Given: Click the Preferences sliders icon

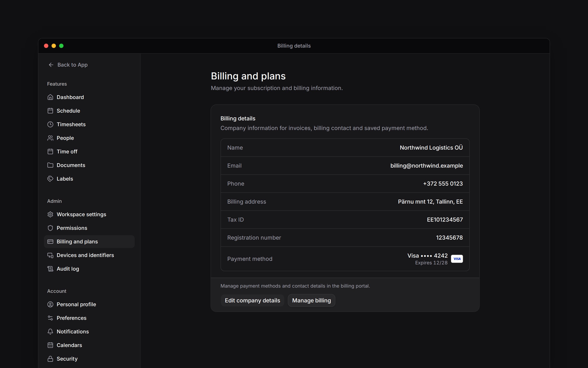Looking at the screenshot, I should coord(50,318).
